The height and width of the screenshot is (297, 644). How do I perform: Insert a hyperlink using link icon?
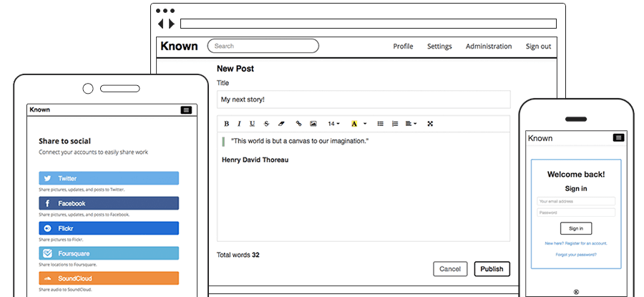299,124
